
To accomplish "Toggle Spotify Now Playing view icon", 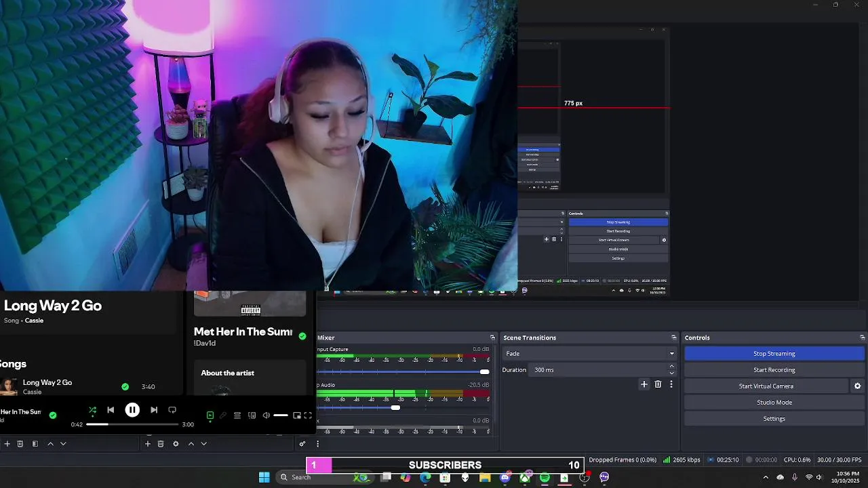I will (x=210, y=415).
